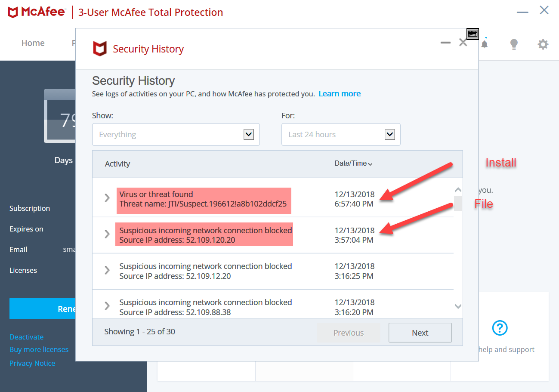Expand the 52.109.120.20 blocked connection entry
The image size is (559, 392).
pos(107,234)
